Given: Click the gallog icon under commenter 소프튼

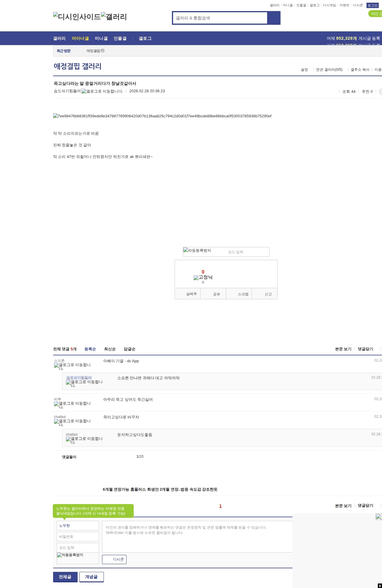Looking at the screenshot, I should (x=72, y=366).
